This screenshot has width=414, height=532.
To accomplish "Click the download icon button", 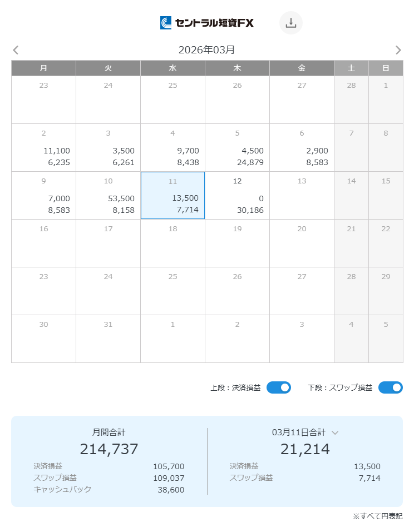I will click(290, 23).
